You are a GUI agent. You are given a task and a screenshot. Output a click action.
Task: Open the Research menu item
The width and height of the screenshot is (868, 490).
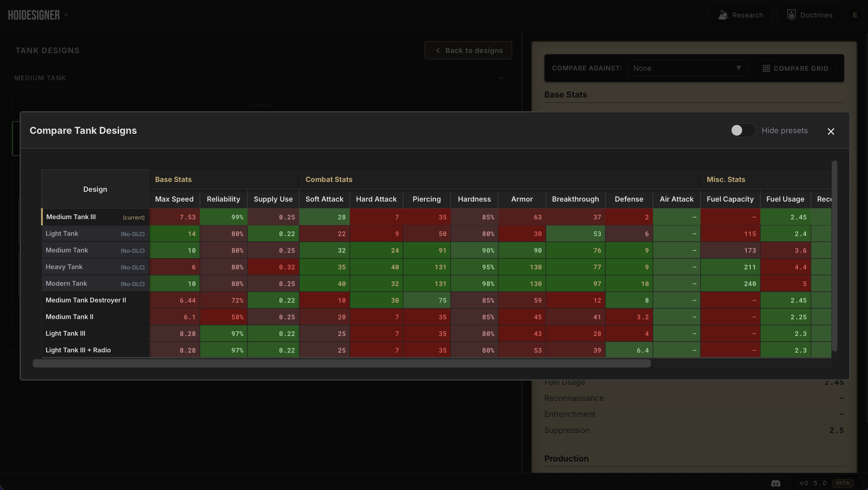click(740, 15)
